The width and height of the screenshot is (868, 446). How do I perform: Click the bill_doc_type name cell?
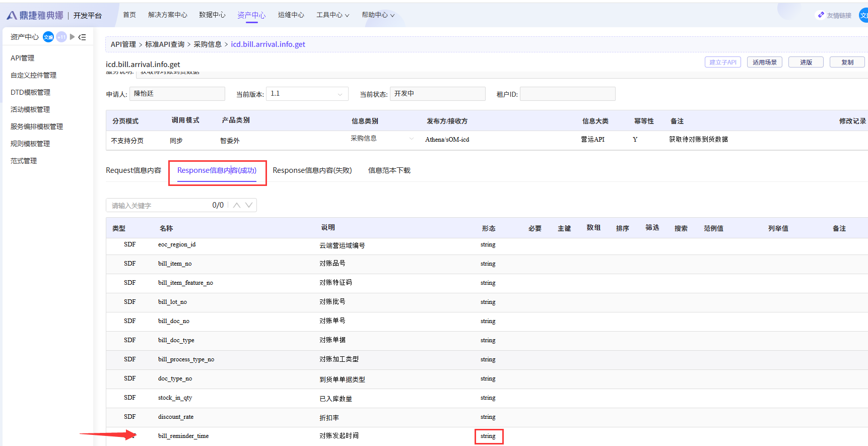tap(176, 340)
